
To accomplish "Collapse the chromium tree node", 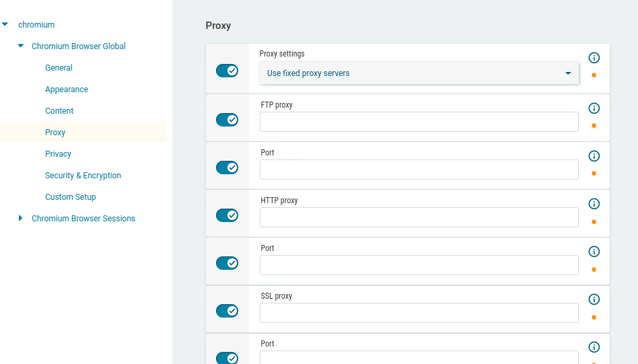I will tap(5, 25).
